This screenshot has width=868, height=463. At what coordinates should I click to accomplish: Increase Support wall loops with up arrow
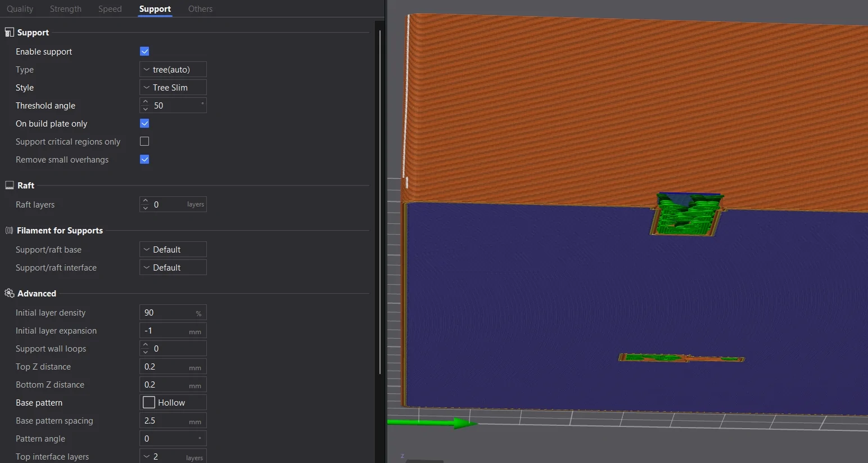tap(146, 345)
